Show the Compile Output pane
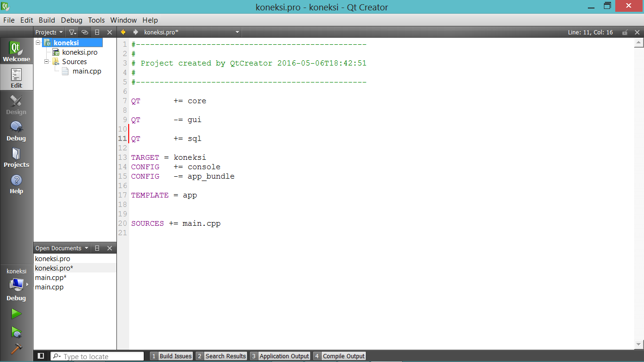 pyautogui.click(x=343, y=356)
